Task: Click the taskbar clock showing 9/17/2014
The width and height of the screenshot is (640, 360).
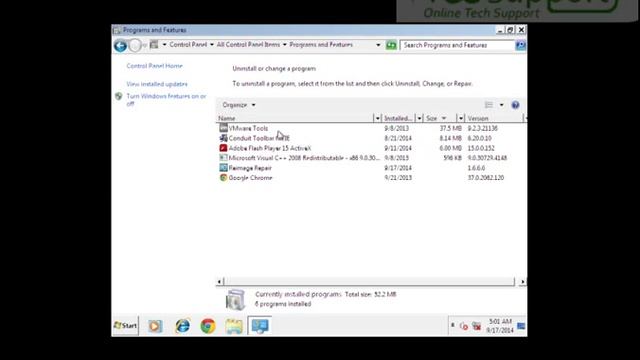Action: 500,326
